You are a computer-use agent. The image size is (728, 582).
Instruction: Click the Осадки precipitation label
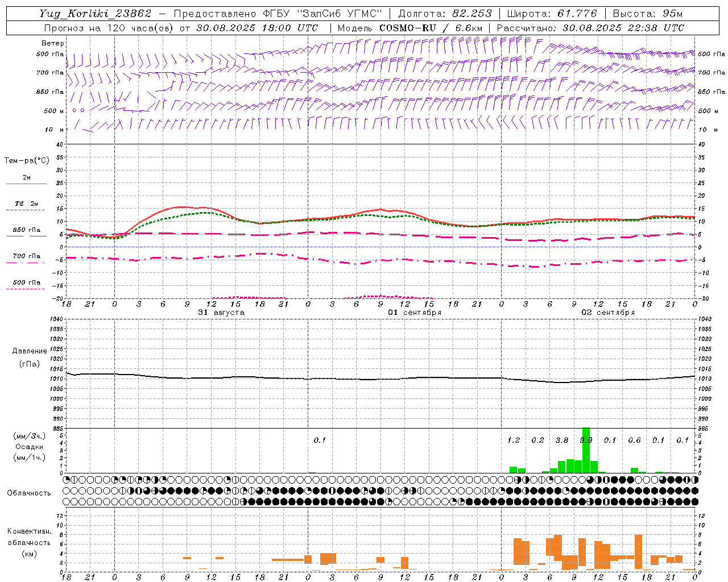(30, 447)
